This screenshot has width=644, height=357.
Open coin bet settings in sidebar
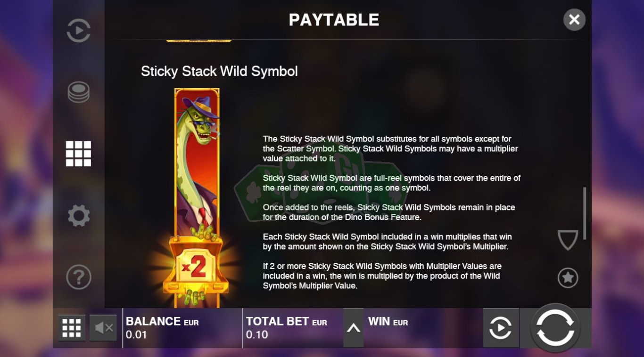[x=78, y=92]
